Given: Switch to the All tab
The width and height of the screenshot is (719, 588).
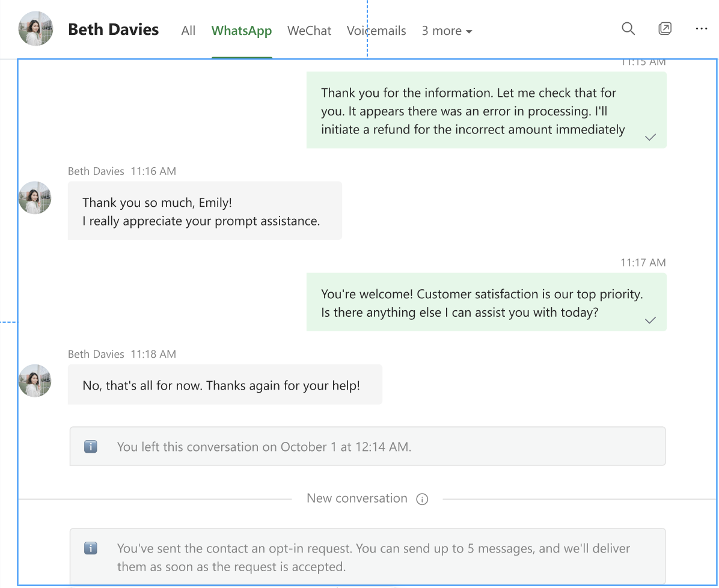Looking at the screenshot, I should tap(188, 31).
